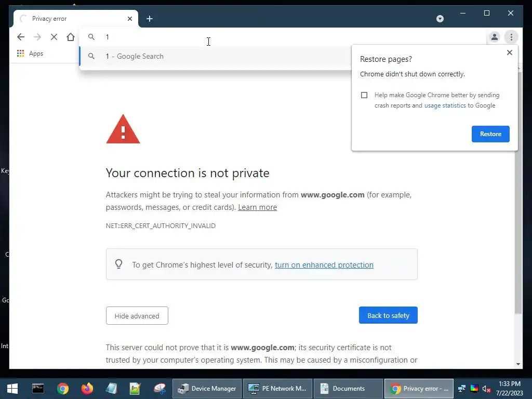Select the Privacy error tab
This screenshot has width=532, height=399.
pos(76,19)
